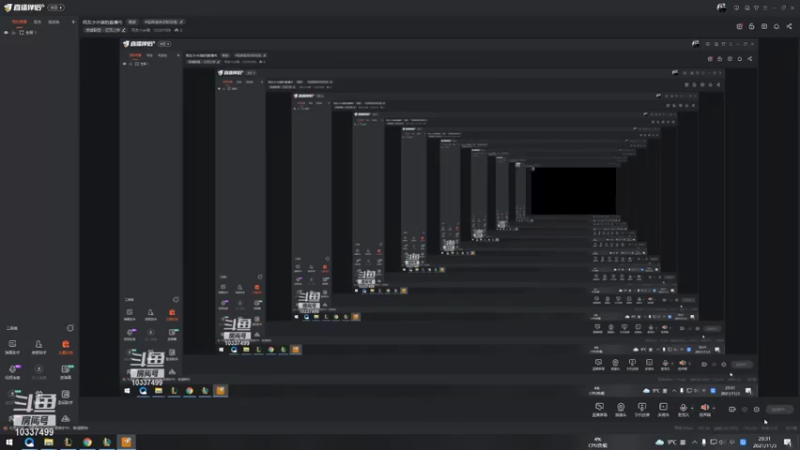Click the Start Live button in outermost bottom-right corner
This screenshot has width=800, height=450.
click(x=779, y=409)
